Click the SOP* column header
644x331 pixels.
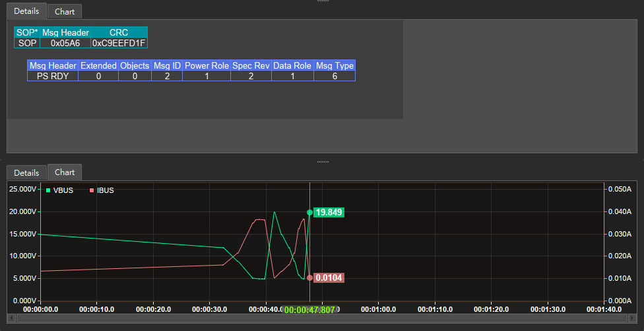click(x=27, y=32)
